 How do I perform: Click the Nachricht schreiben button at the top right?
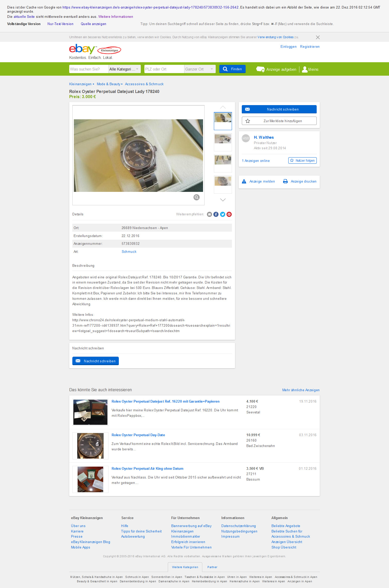(279, 109)
